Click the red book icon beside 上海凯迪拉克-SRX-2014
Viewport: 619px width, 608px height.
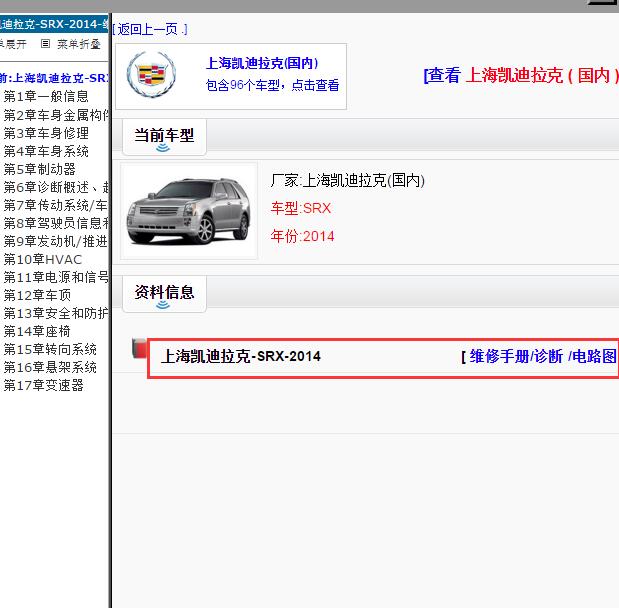tap(139, 348)
